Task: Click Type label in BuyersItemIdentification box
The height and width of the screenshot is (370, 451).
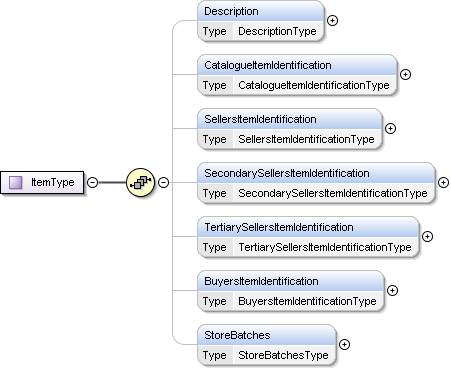Action: pyautogui.click(x=215, y=301)
